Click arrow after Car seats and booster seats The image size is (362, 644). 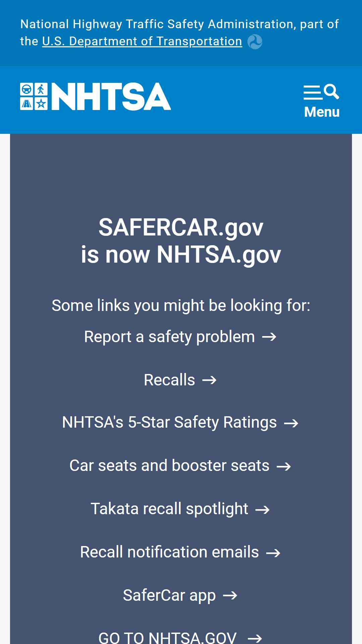(284, 466)
